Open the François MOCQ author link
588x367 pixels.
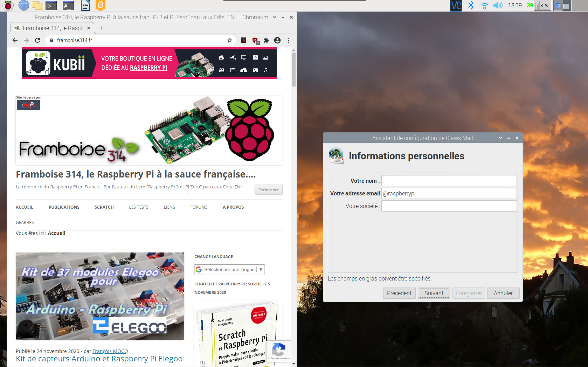(110, 351)
